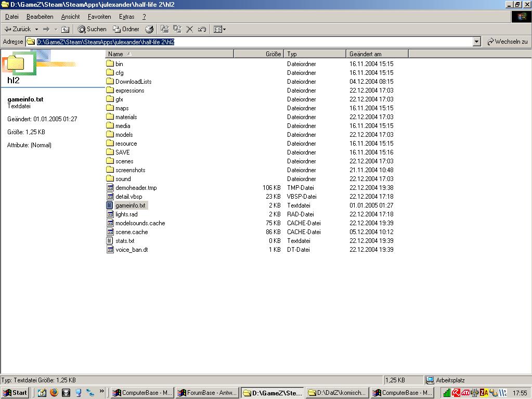The height and width of the screenshot is (399, 532).
Task: Open the history (Verlauf) clock icon
Action: pyautogui.click(x=149, y=29)
